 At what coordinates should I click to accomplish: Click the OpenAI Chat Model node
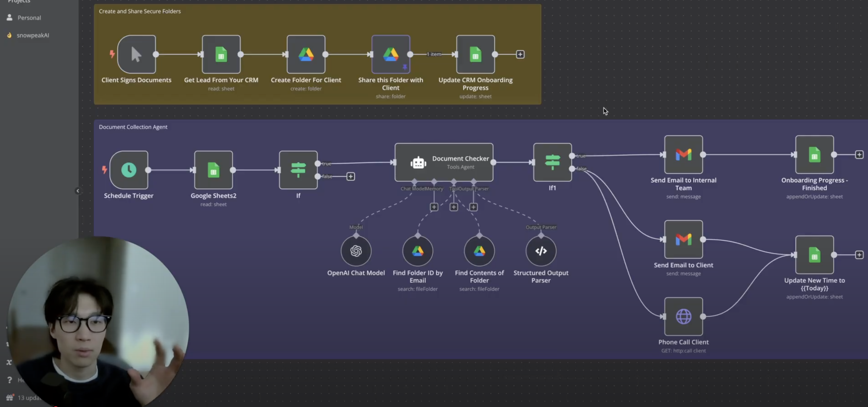(x=356, y=251)
